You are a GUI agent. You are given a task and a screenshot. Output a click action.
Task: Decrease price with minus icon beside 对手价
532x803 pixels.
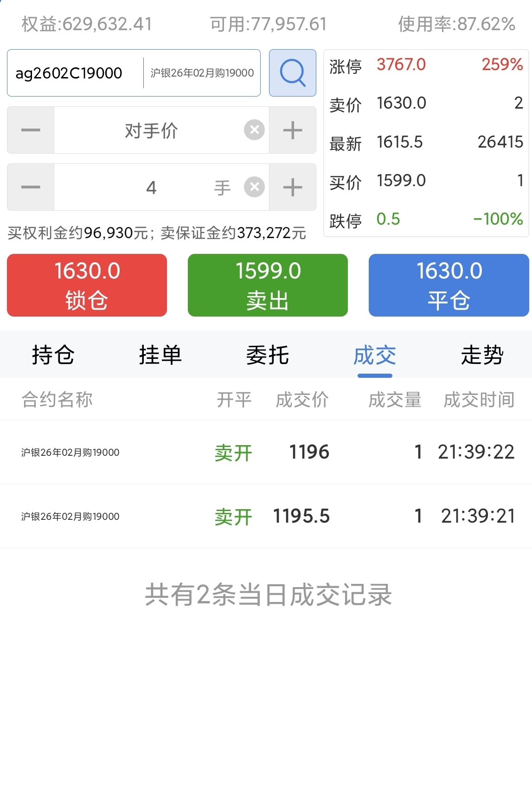[x=31, y=130]
